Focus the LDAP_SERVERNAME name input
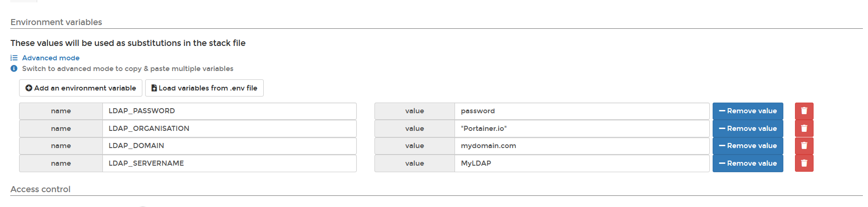This screenshot has width=868, height=207. click(229, 163)
